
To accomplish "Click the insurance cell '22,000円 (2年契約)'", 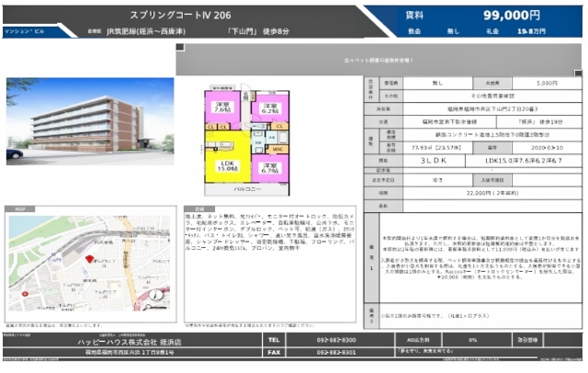I will [x=492, y=193].
